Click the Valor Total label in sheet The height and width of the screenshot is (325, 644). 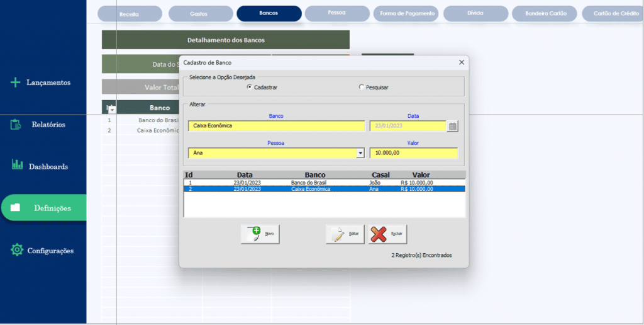point(162,87)
